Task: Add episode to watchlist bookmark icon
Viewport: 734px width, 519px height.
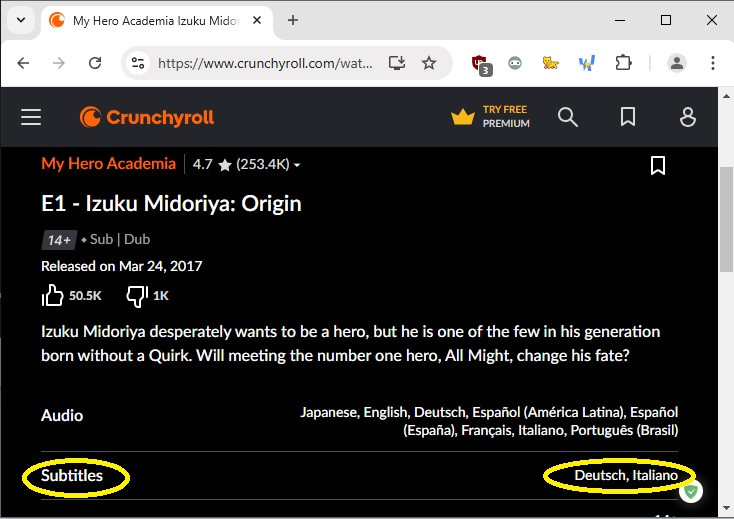Action: click(x=658, y=166)
